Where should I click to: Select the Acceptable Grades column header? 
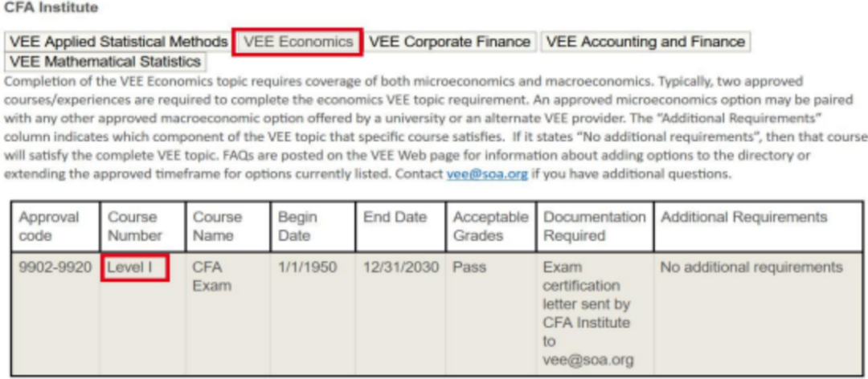[491, 227]
